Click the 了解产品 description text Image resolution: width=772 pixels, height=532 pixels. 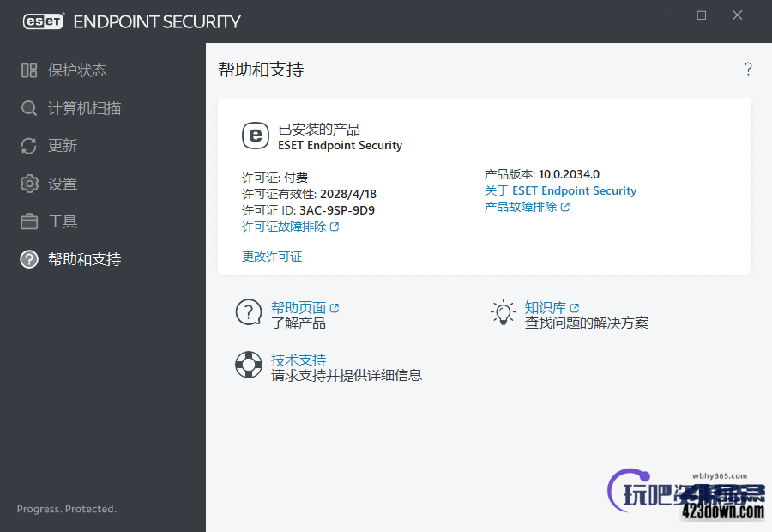pyautogui.click(x=299, y=323)
